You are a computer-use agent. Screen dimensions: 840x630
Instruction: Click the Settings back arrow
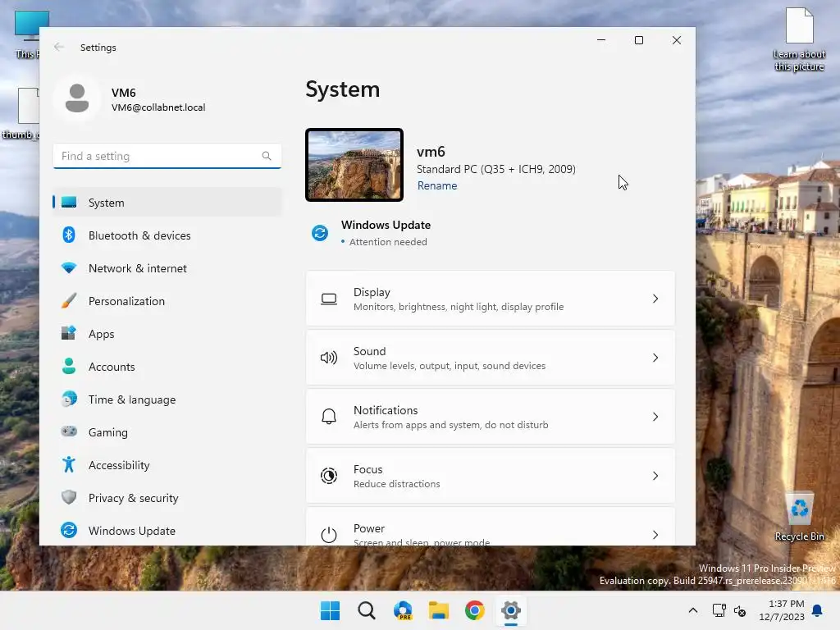(59, 47)
